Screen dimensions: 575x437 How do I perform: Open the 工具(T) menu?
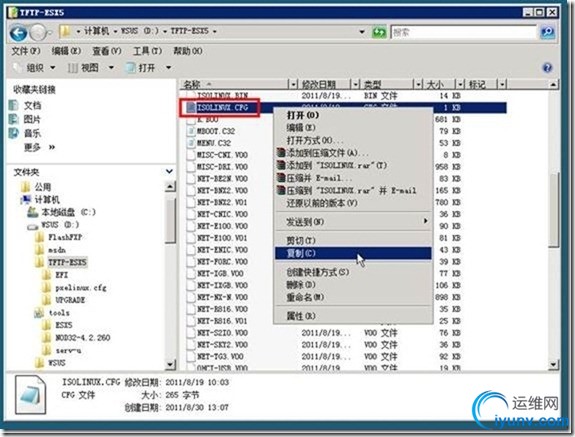[x=147, y=51]
